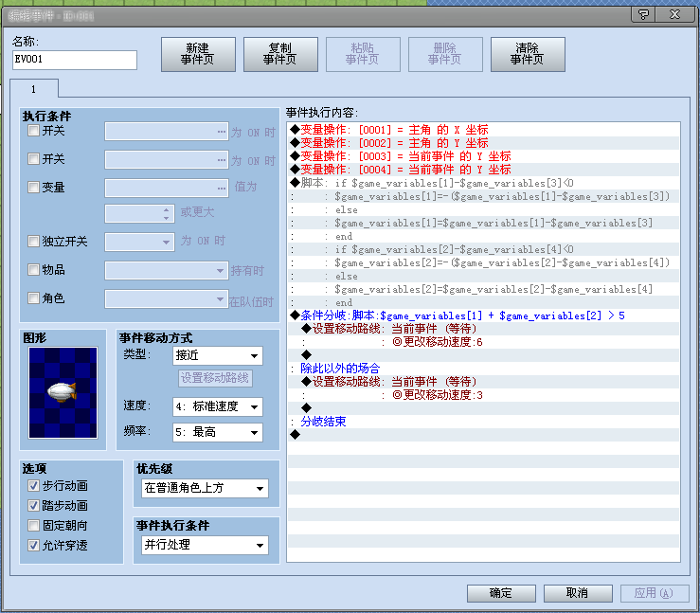Select command 变量操作 [0002] 主角 Y 坐标

(x=483, y=143)
